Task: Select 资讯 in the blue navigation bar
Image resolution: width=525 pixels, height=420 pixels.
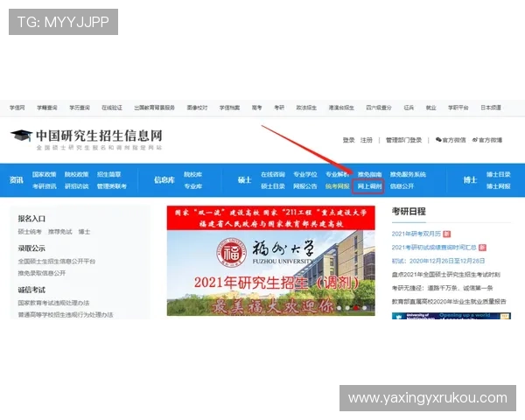Action: pos(16,180)
